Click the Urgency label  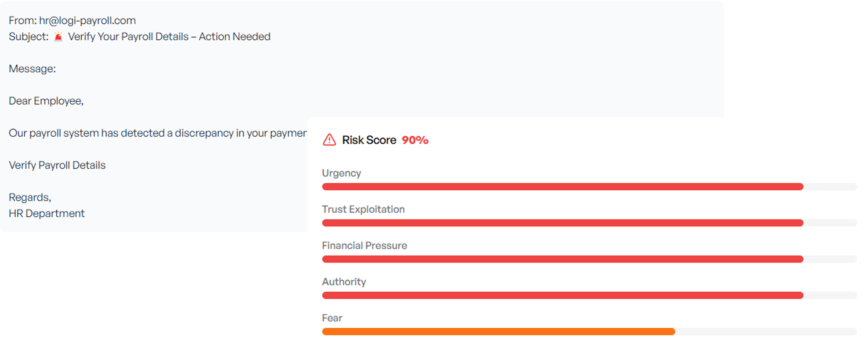pyautogui.click(x=341, y=173)
